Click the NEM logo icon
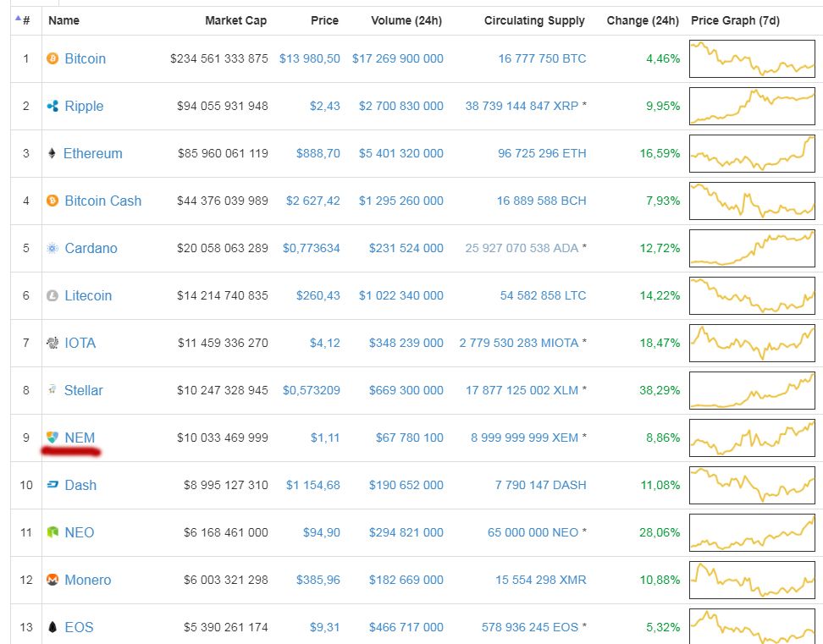 coord(52,438)
